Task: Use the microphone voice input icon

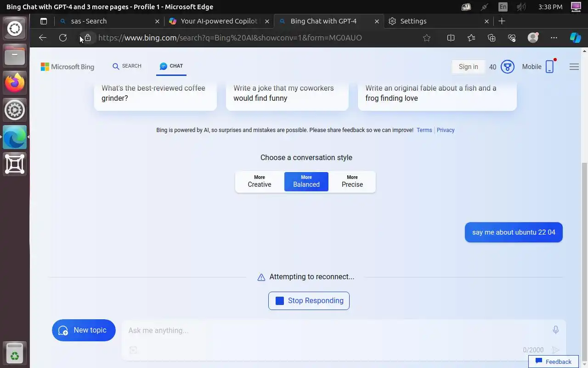Action: point(556,330)
